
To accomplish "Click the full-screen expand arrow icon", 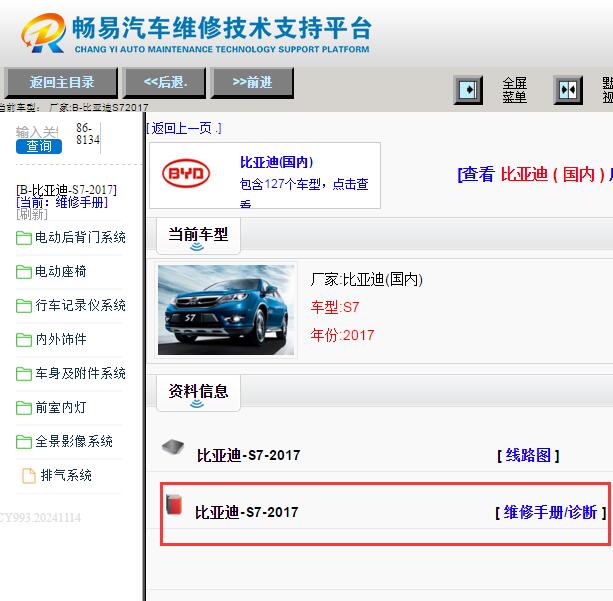I will pyautogui.click(x=468, y=90).
